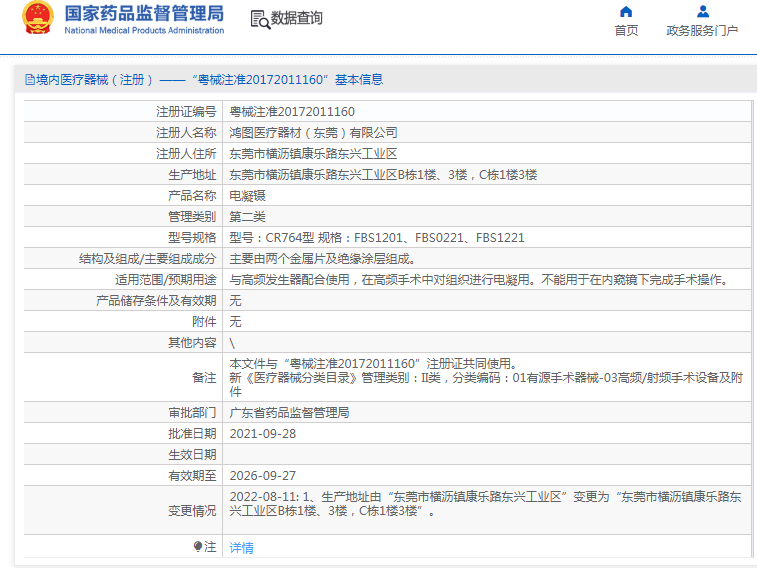This screenshot has height=568, width=757.
Task: Click the 备注 label
Action: [x=204, y=377]
